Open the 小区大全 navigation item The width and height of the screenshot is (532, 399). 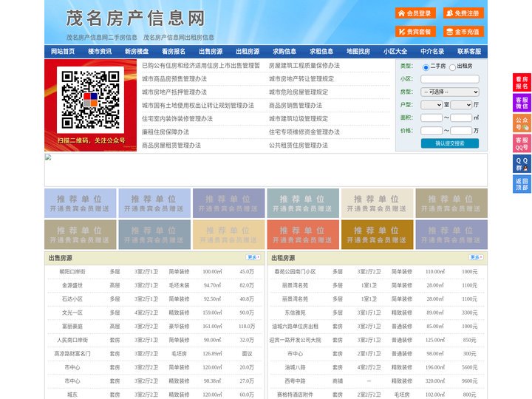(x=395, y=52)
